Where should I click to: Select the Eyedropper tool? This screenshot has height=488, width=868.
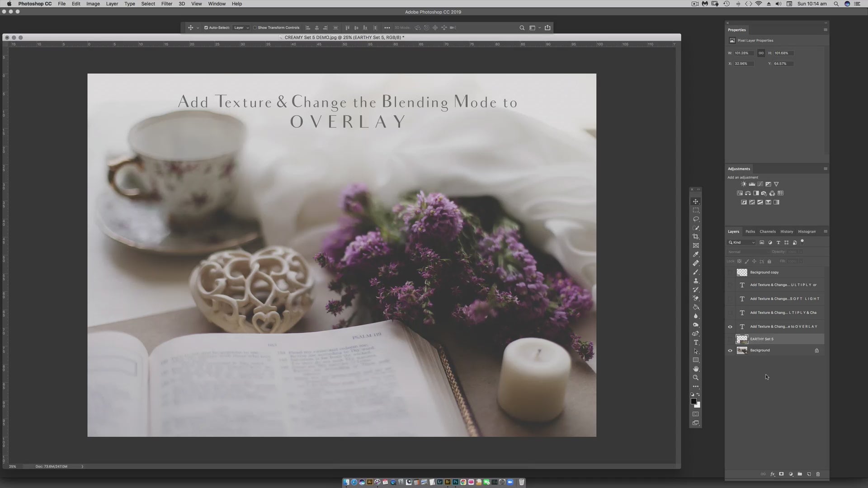pyautogui.click(x=696, y=254)
